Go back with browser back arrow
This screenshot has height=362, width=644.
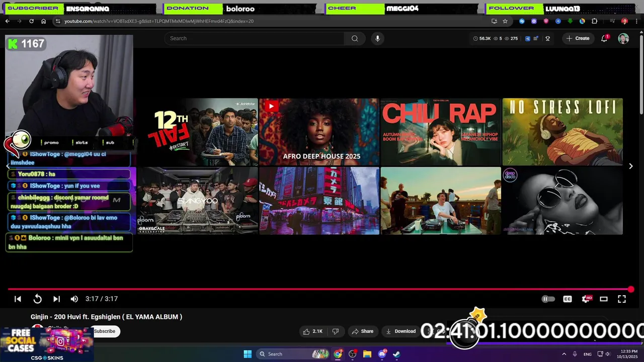coord(7,21)
